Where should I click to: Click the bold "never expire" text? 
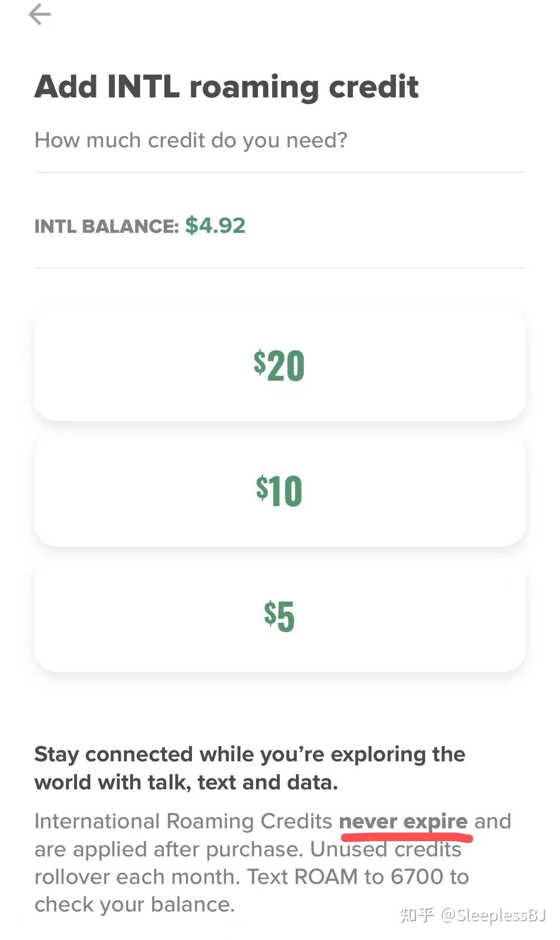coord(403,821)
